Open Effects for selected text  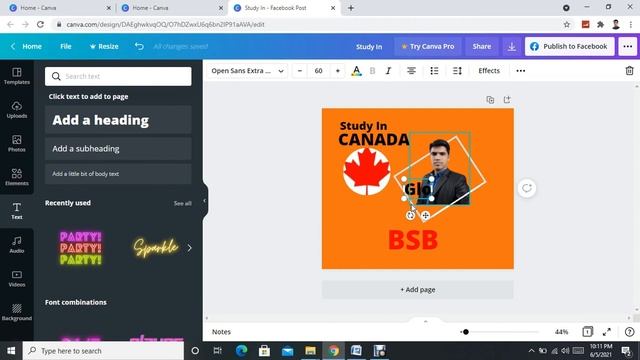point(489,71)
